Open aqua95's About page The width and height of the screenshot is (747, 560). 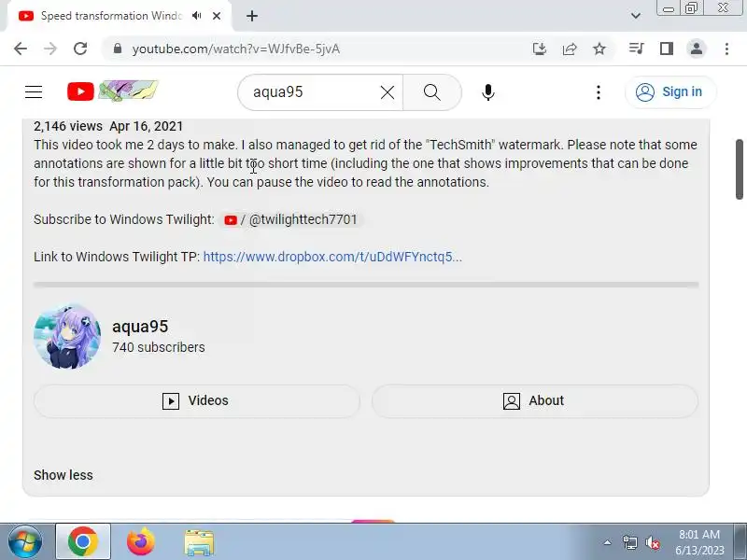point(534,401)
